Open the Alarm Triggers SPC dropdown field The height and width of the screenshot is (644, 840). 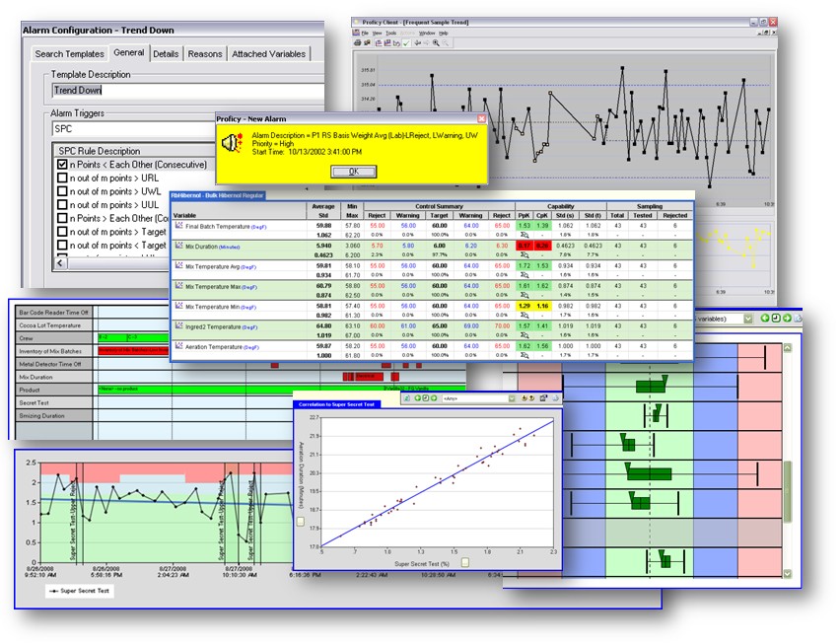pos(134,128)
